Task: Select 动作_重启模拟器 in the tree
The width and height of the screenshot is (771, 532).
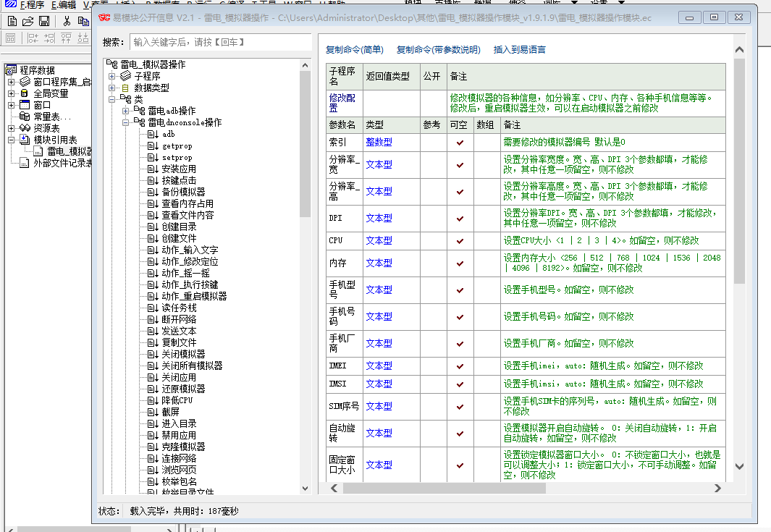Action: click(x=194, y=296)
